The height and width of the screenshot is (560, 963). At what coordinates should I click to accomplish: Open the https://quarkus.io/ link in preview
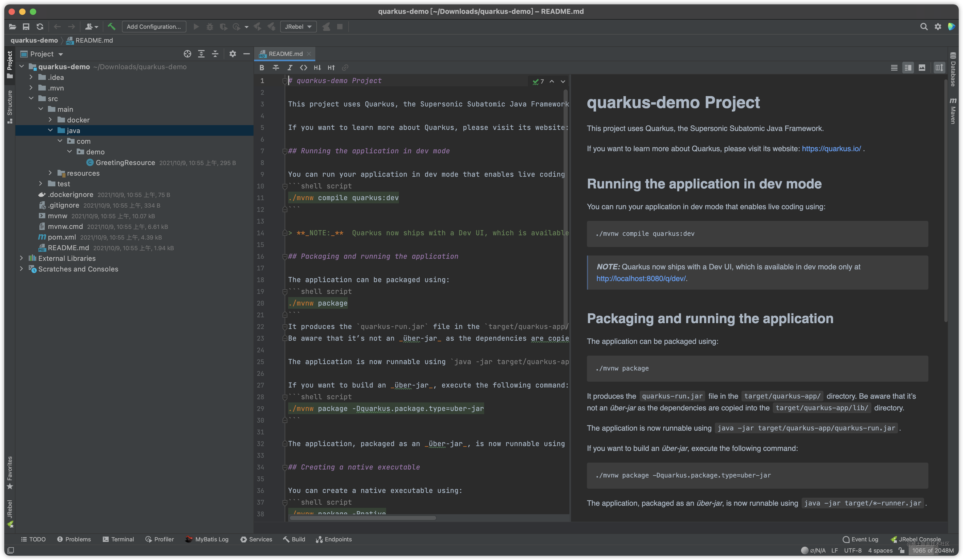pyautogui.click(x=831, y=149)
